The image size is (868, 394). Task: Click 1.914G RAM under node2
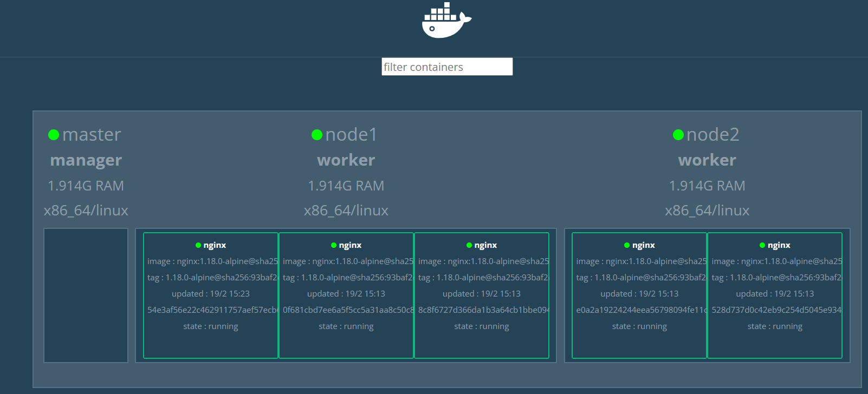pyautogui.click(x=707, y=186)
